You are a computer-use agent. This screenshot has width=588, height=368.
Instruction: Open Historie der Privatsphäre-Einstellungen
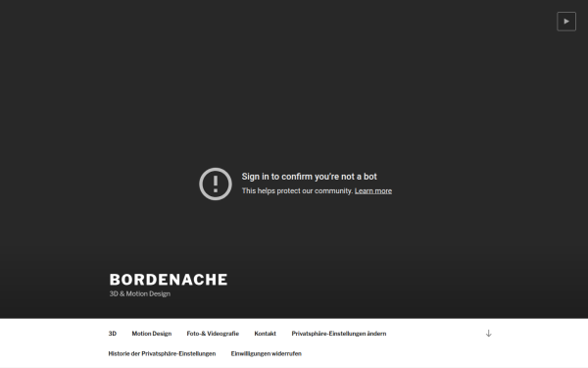162,353
